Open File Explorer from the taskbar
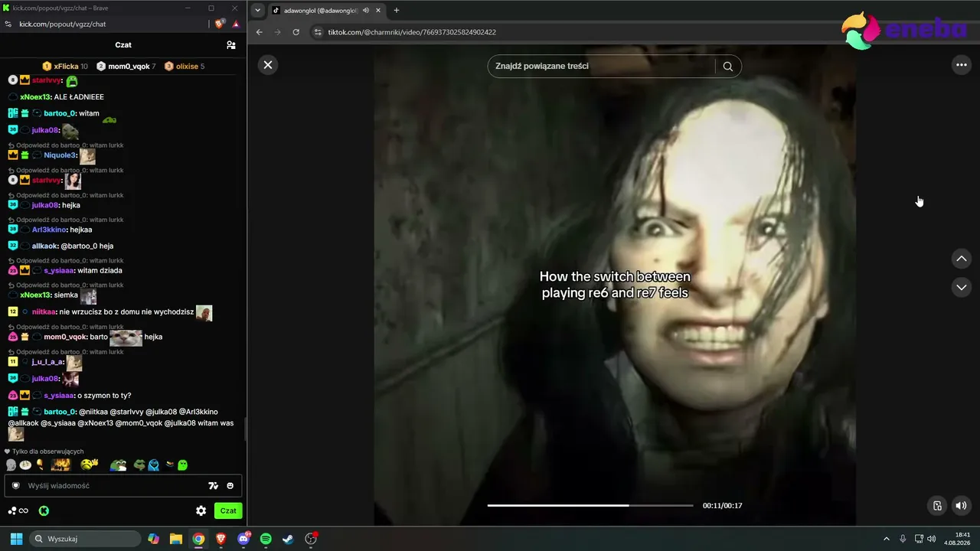 [x=176, y=539]
